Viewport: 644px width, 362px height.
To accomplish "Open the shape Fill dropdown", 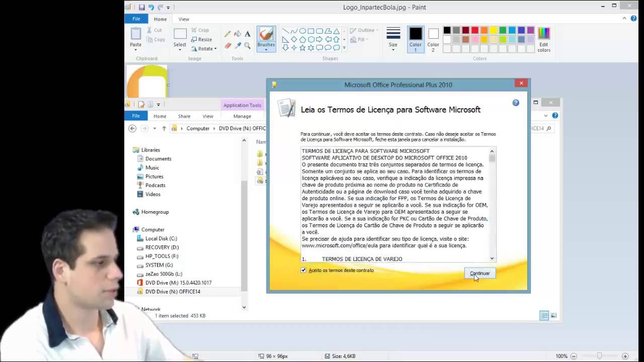I will pos(359,39).
